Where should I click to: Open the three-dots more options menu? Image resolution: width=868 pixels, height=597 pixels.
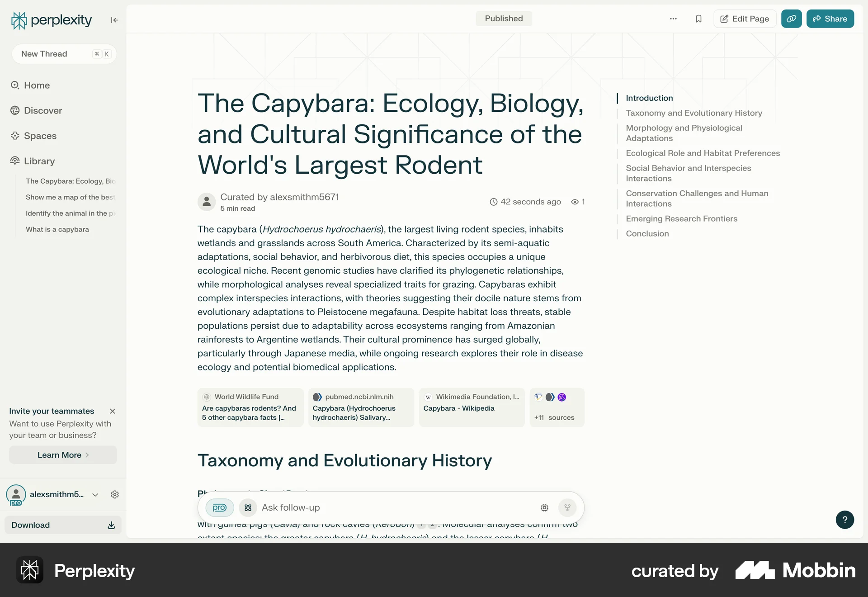[x=673, y=19]
